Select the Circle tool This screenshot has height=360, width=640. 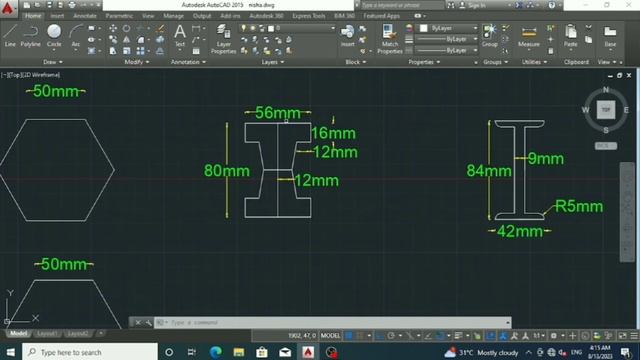(x=54, y=36)
